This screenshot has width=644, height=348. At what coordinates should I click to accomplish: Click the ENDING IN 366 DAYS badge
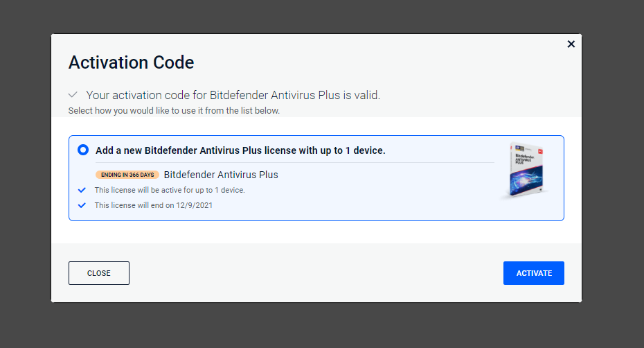[127, 175]
